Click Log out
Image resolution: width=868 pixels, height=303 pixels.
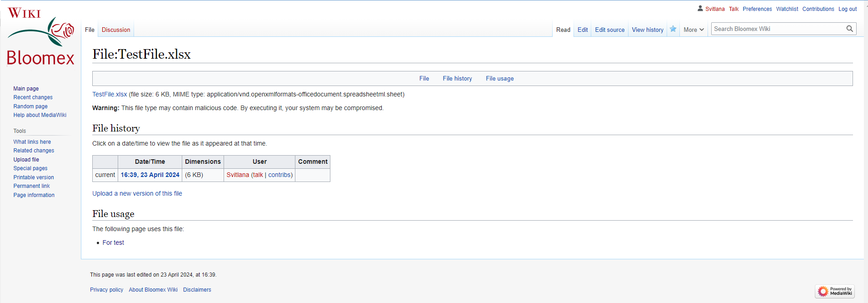point(848,9)
